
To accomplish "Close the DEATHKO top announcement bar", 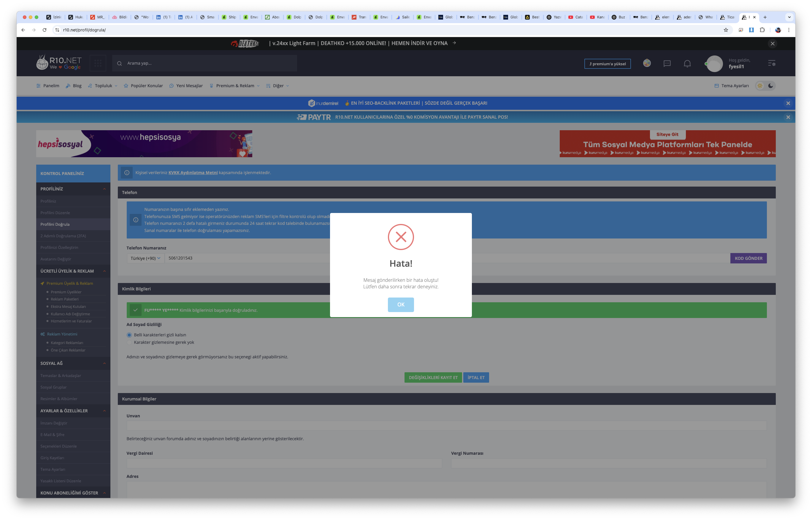I will pos(773,44).
